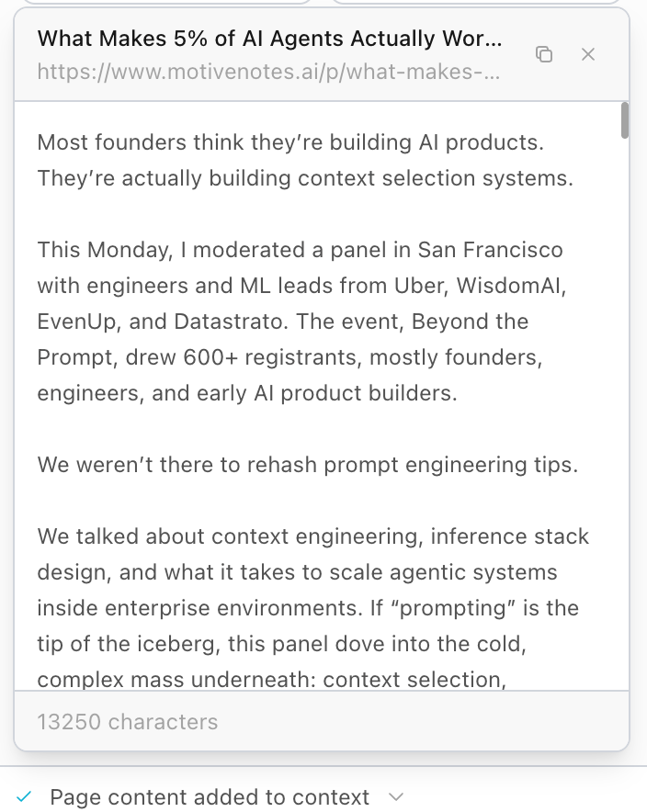
Task: Open the motivenotes.ai URL link
Action: tap(268, 71)
